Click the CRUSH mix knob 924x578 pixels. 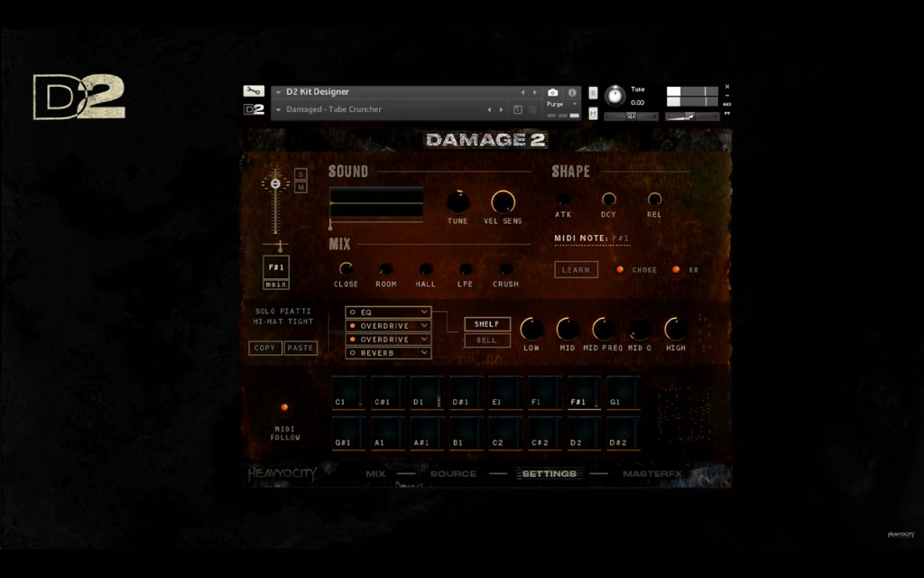point(505,269)
